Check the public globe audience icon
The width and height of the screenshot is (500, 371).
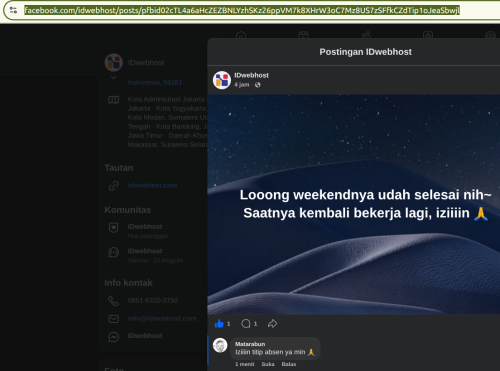(258, 85)
